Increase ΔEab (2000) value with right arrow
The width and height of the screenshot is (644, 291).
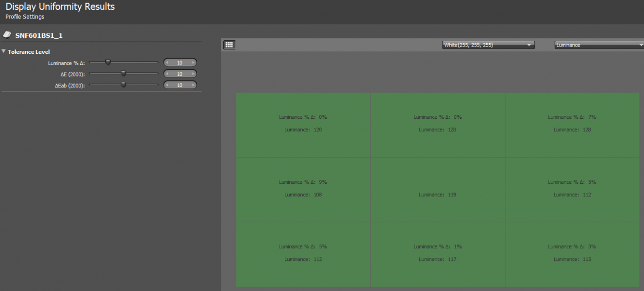193,85
